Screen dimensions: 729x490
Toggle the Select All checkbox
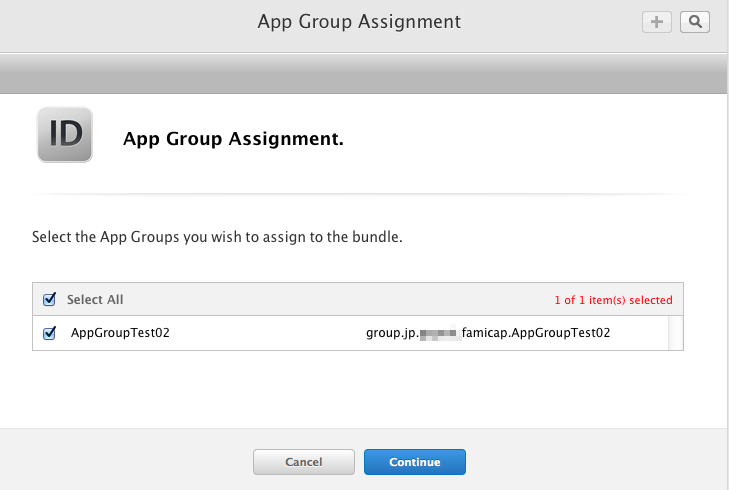click(49, 299)
